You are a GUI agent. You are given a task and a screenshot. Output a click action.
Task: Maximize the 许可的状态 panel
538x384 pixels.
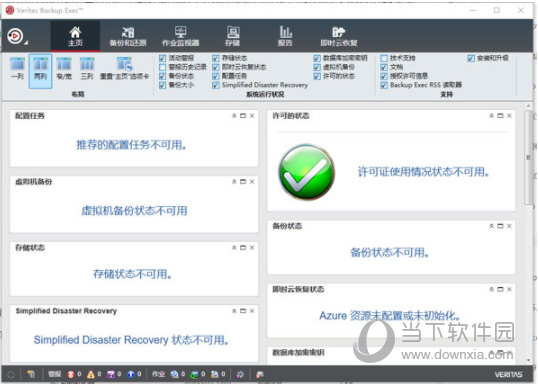(500, 116)
